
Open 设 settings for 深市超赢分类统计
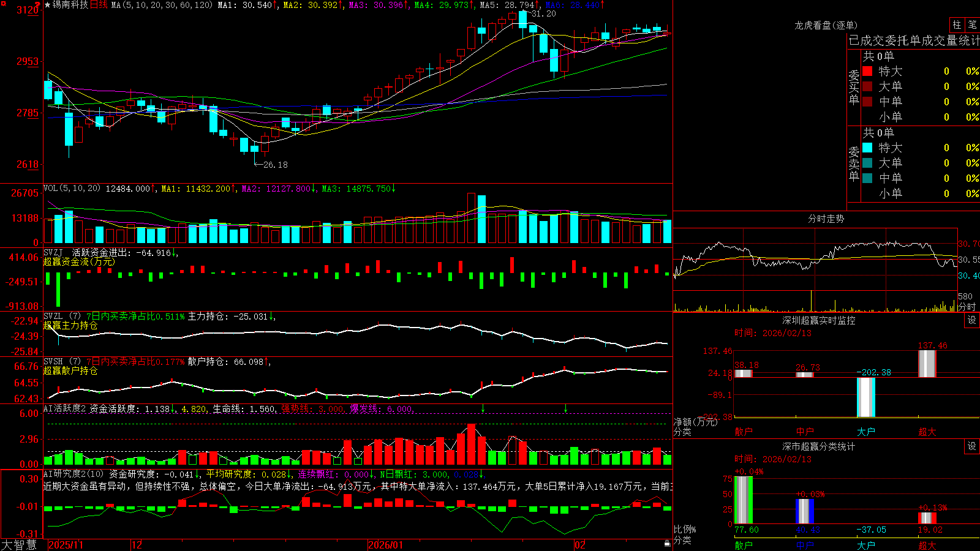[971, 446]
